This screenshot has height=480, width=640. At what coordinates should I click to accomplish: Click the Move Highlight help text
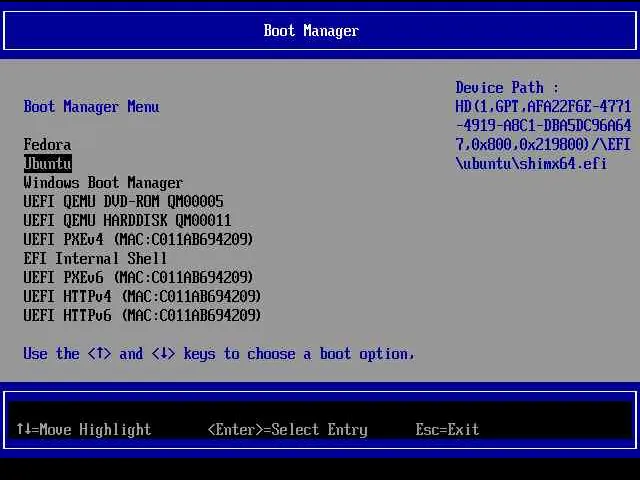[x=84, y=429]
